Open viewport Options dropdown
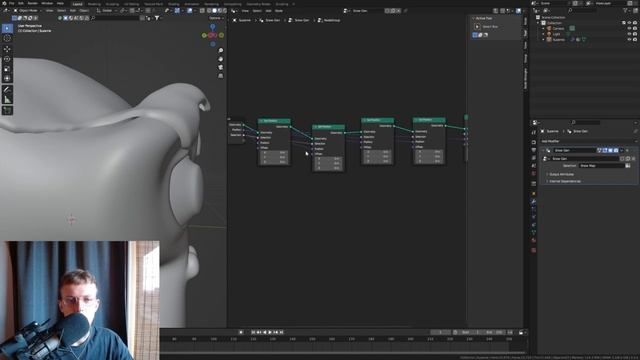Viewport: 640px width, 360px height. pyautogui.click(x=216, y=18)
